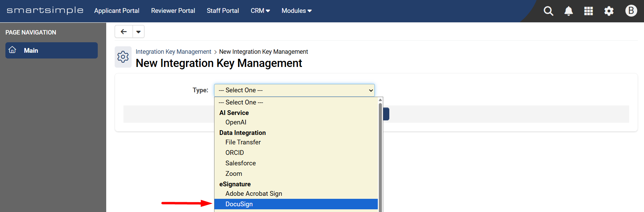
Task: Expand the Modules menu
Action: point(297,11)
